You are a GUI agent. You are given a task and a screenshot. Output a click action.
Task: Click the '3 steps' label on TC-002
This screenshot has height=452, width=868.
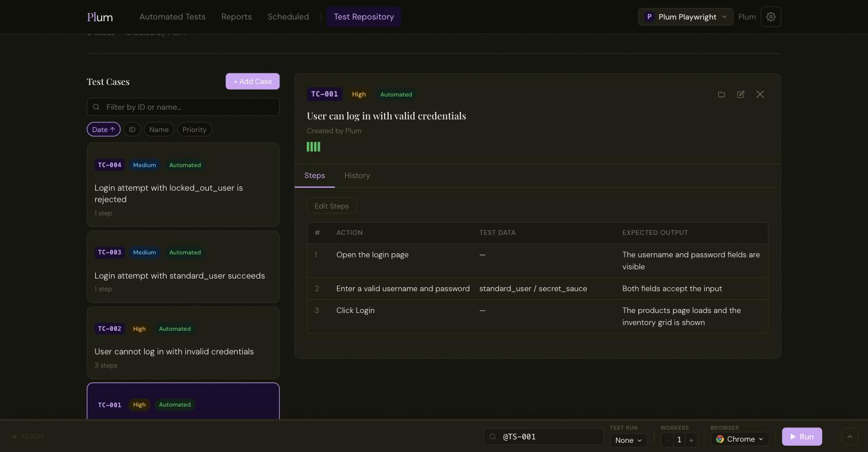pos(106,365)
